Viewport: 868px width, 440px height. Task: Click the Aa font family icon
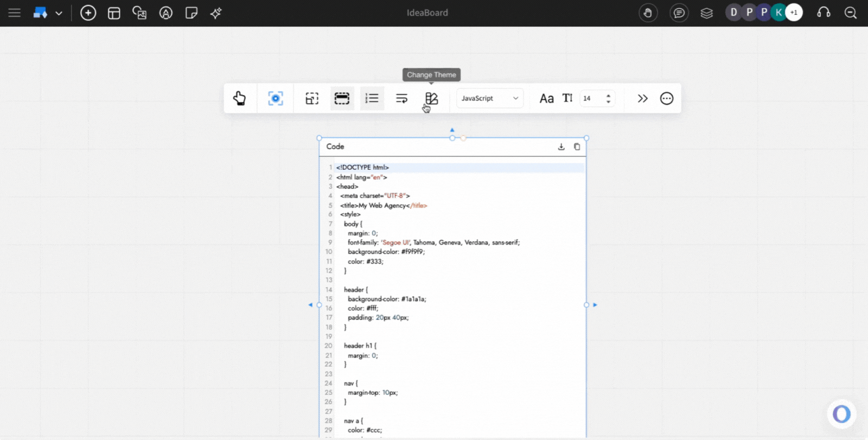pos(546,98)
